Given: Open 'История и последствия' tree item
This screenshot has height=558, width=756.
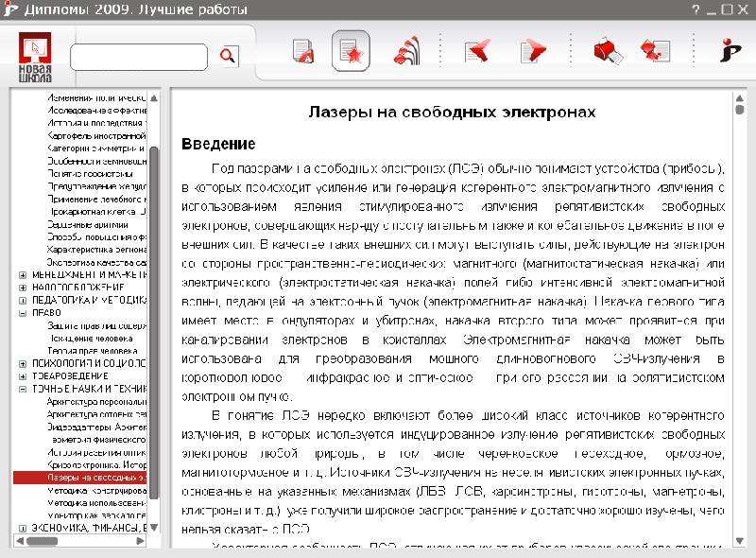Looking at the screenshot, I should click(96, 123).
